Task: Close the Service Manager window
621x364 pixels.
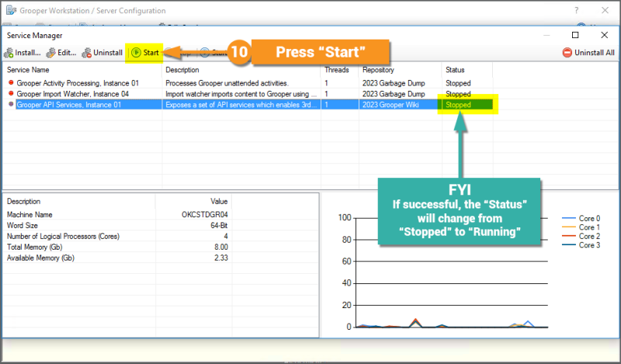Action: coord(605,35)
